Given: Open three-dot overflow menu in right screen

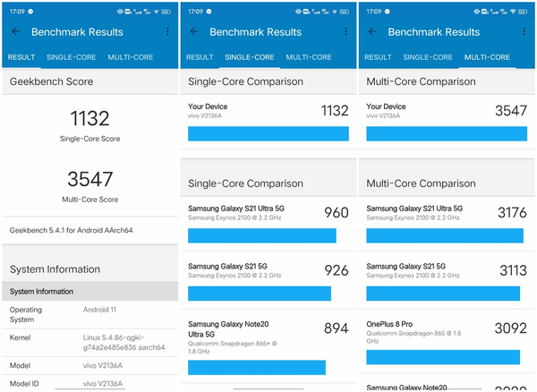Looking at the screenshot, I should 524,32.
